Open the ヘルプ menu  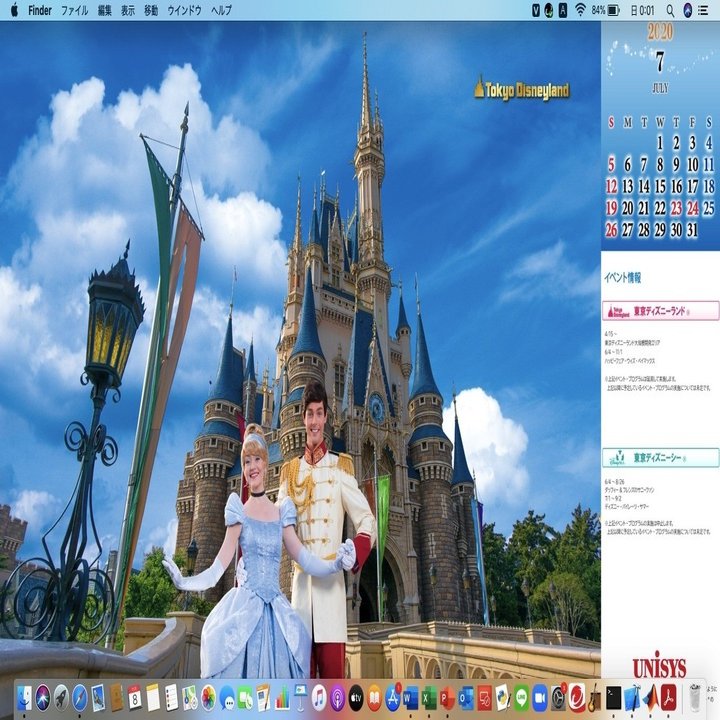pos(221,10)
